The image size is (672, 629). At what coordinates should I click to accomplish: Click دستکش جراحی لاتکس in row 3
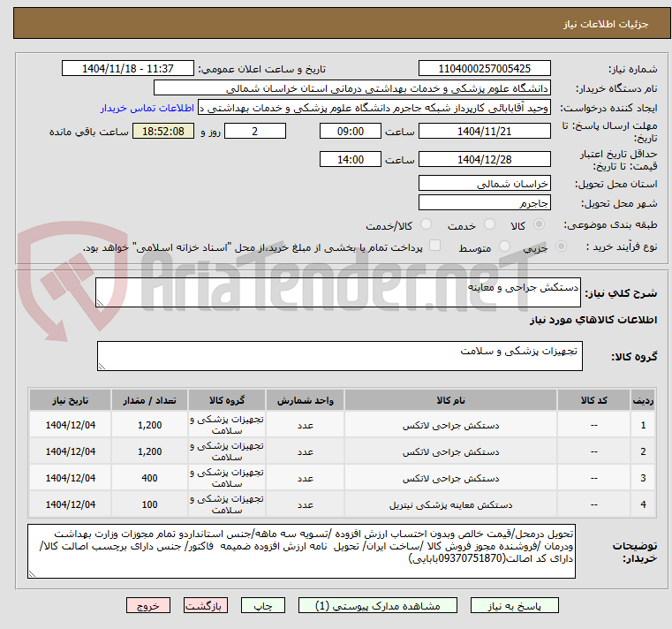(x=450, y=478)
